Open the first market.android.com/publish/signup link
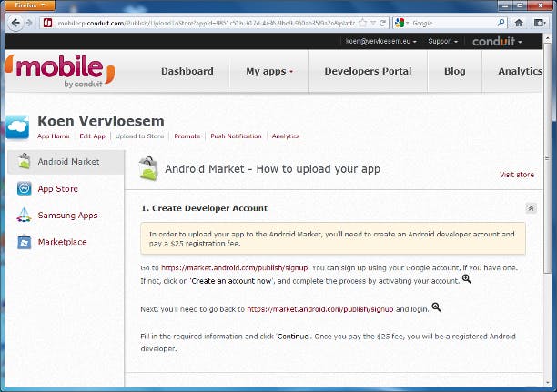 [235, 267]
